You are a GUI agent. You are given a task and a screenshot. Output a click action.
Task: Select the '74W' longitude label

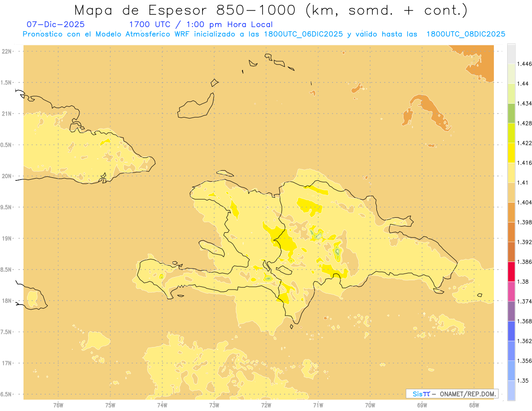click(162, 405)
